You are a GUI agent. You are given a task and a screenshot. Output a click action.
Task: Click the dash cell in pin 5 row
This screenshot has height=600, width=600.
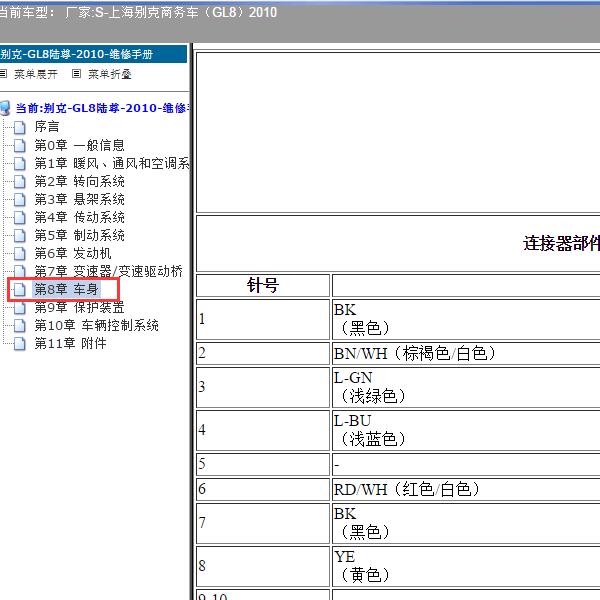tap(466, 464)
